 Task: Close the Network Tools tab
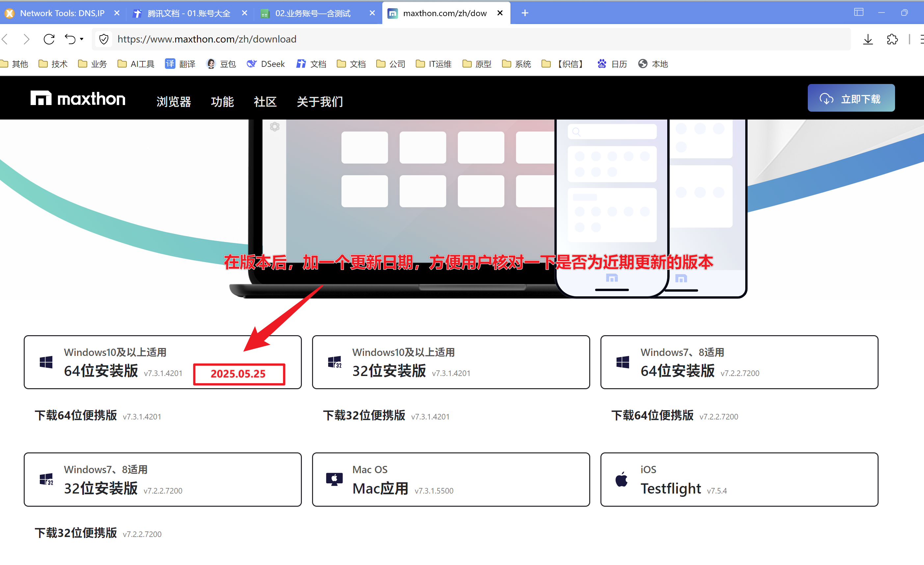[x=117, y=13]
